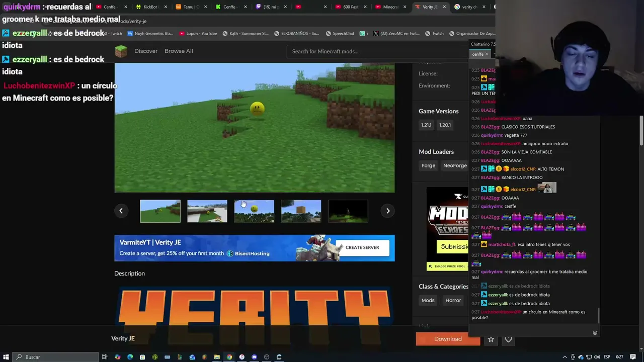Viewport: 644px width, 362px height.
Task: Switch to Google Chrome in the taskbar
Action: click(x=229, y=357)
